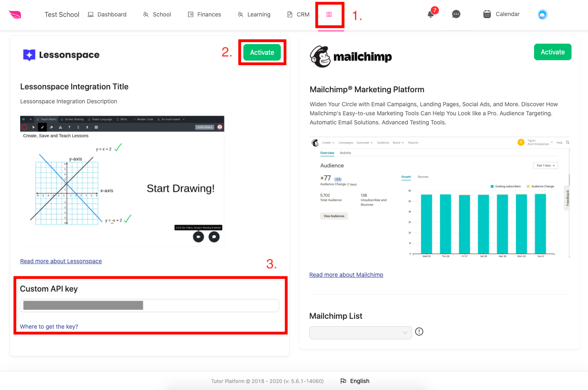The image size is (588, 390).
Task: Click the Test School name
Action: [x=62, y=14]
